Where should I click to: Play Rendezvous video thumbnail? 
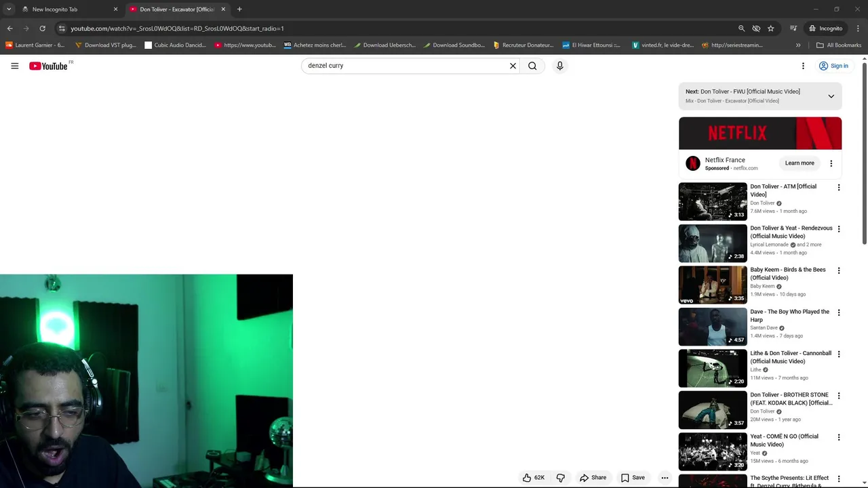713,243
